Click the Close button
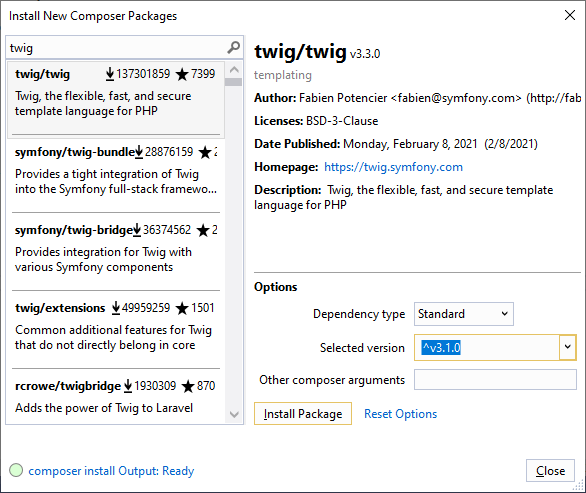The height and width of the screenshot is (493, 586). pyautogui.click(x=550, y=471)
